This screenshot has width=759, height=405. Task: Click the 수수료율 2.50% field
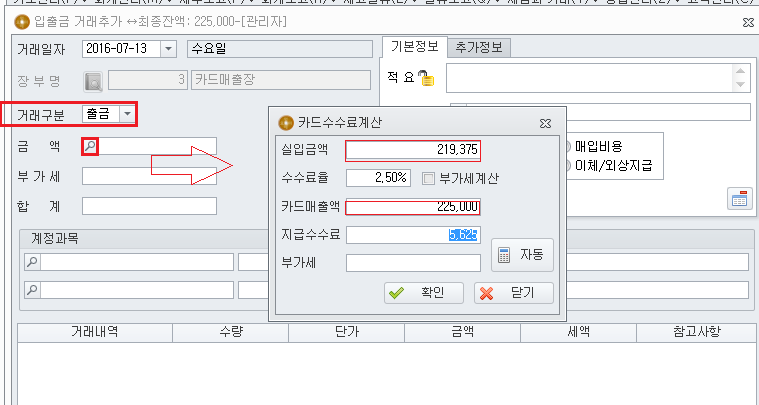[379, 178]
